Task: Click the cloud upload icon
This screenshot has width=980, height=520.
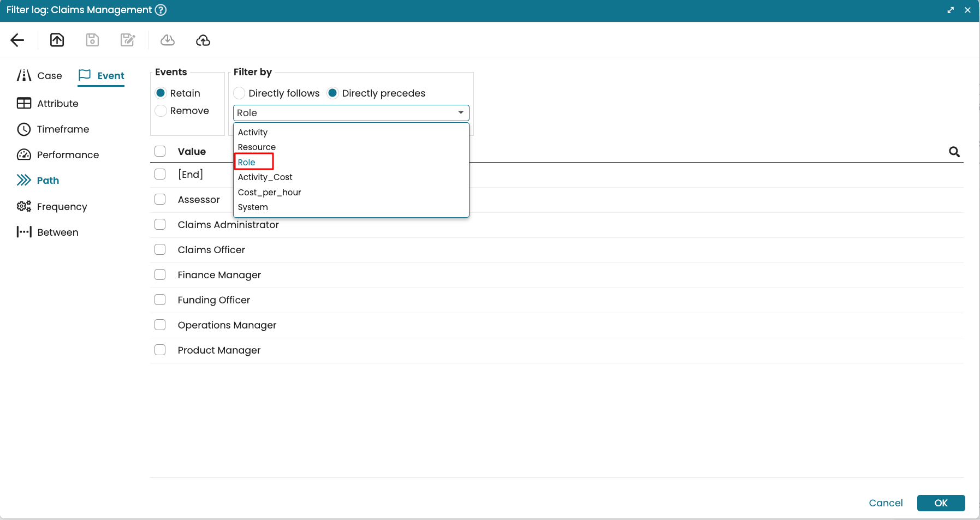Action: 203,40
